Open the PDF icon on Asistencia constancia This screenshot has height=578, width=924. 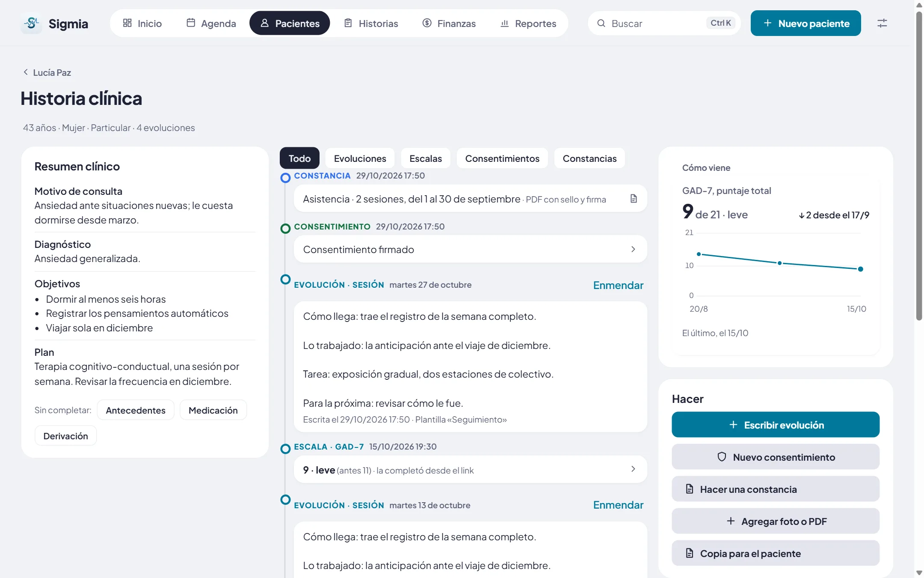click(634, 199)
